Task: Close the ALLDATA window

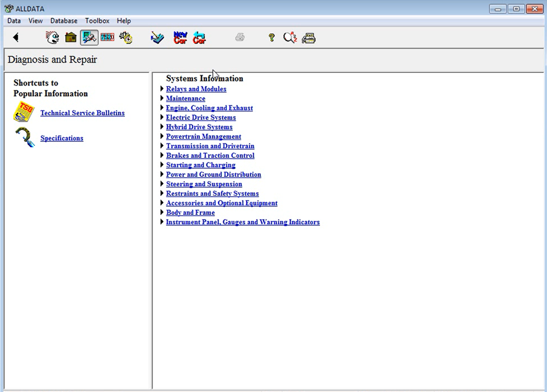Action: click(534, 9)
